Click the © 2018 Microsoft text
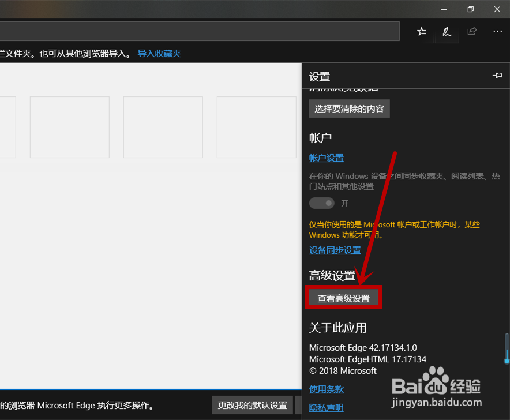The width and height of the screenshot is (510, 420). coord(343,371)
